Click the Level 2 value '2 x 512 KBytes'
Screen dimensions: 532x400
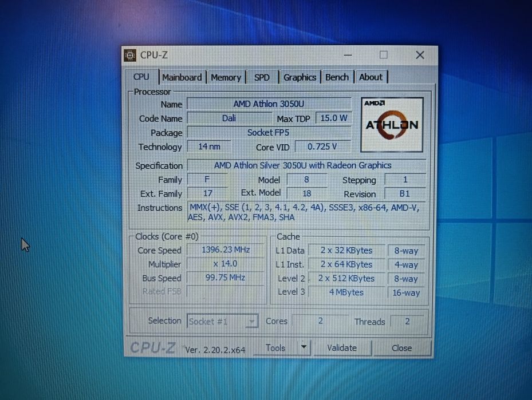347,278
